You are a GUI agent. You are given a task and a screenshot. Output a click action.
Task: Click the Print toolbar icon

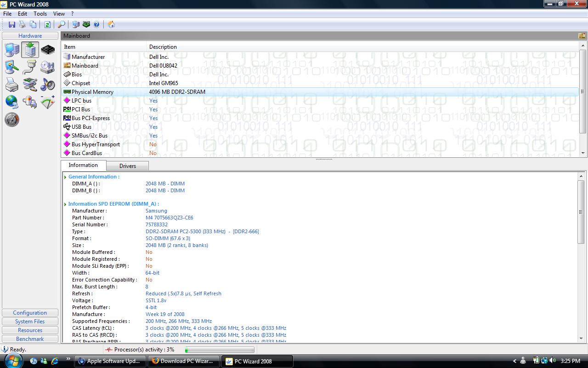23,24
